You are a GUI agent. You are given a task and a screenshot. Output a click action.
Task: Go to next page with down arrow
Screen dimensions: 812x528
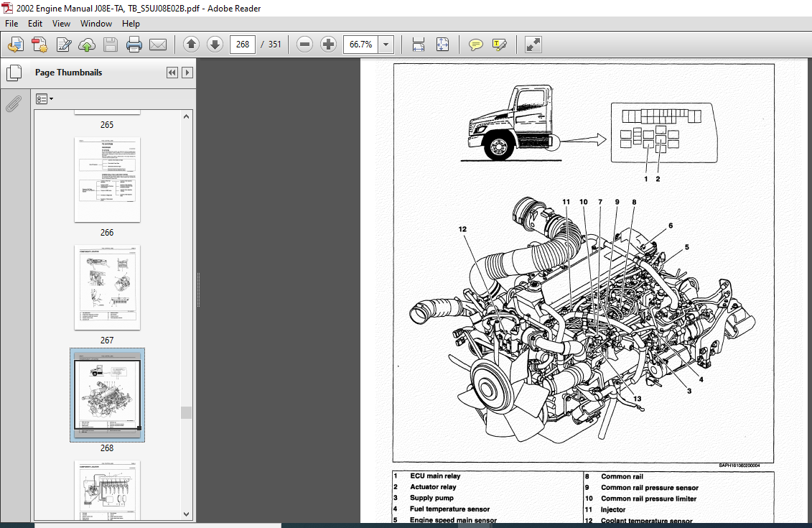point(215,45)
